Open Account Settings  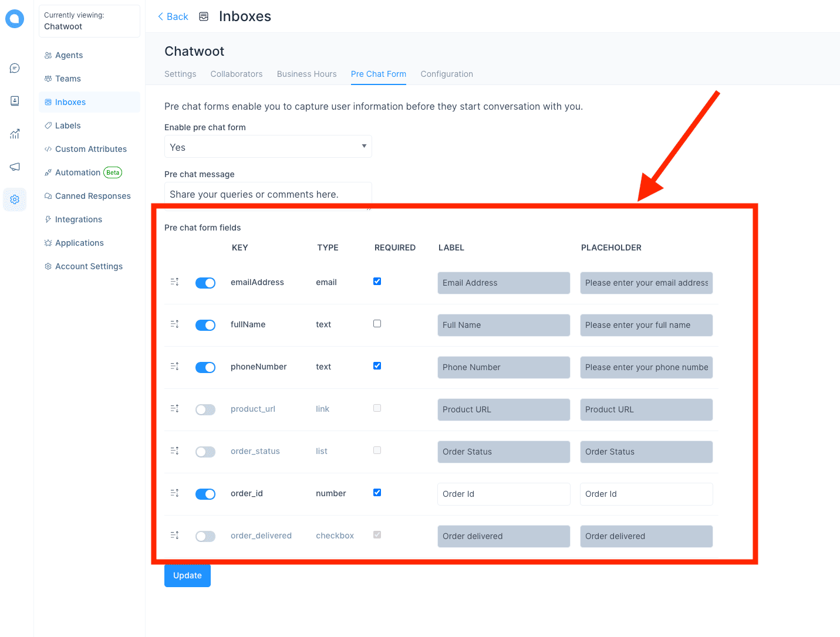89,266
